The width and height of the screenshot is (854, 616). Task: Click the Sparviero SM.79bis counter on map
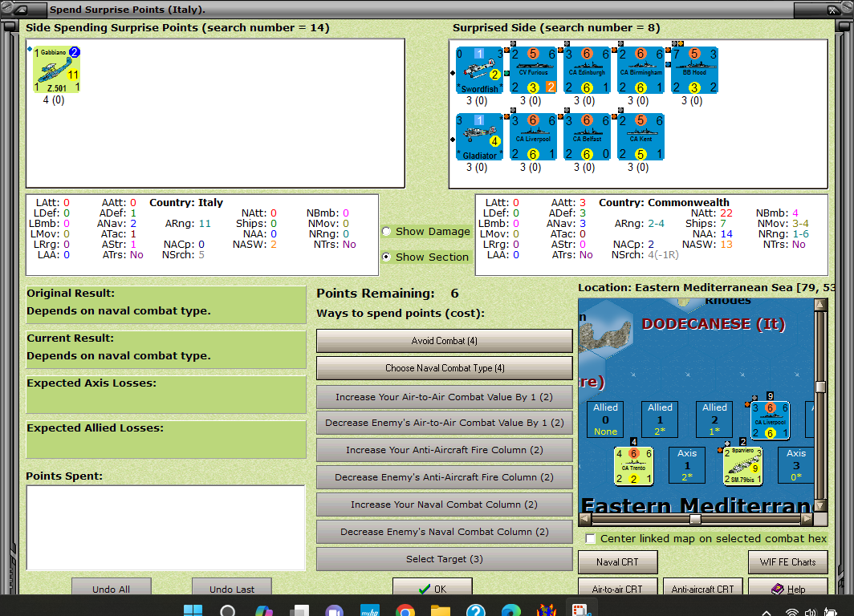click(x=743, y=466)
